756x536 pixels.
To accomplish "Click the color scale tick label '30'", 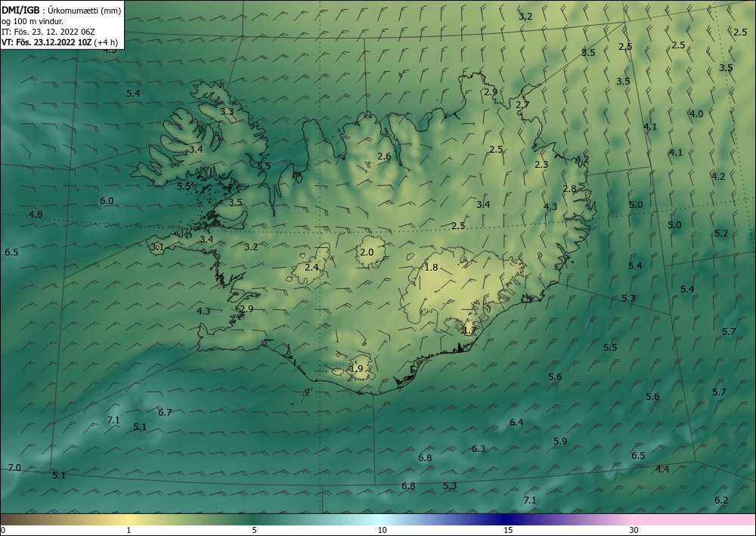I will coord(634,530).
